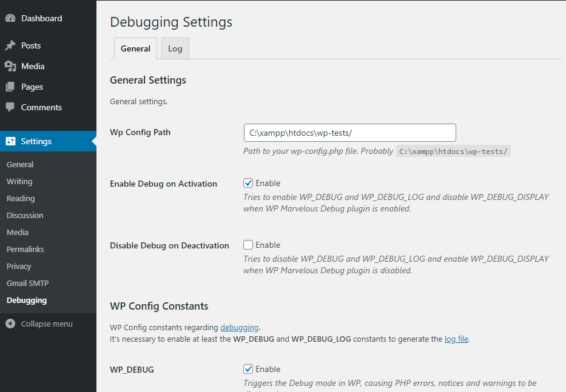The image size is (566, 392).
Task: Click the Pages icon in sidebar
Action: tap(10, 87)
